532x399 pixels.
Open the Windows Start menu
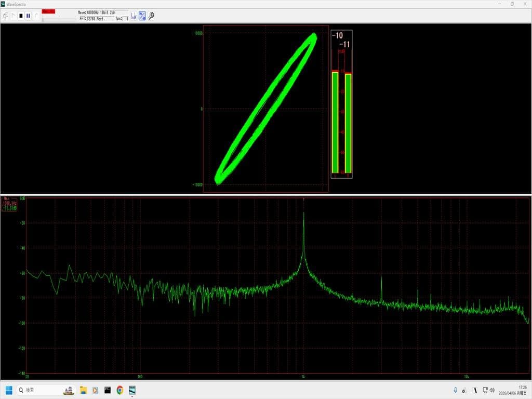tap(9, 390)
